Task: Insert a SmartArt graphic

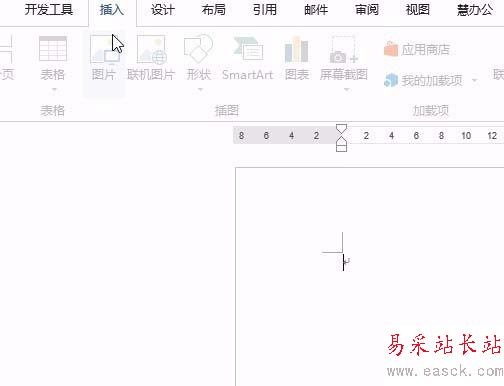Action: coord(248,59)
